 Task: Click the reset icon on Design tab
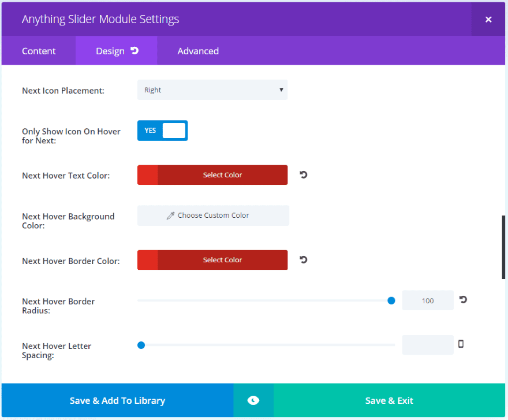click(135, 51)
